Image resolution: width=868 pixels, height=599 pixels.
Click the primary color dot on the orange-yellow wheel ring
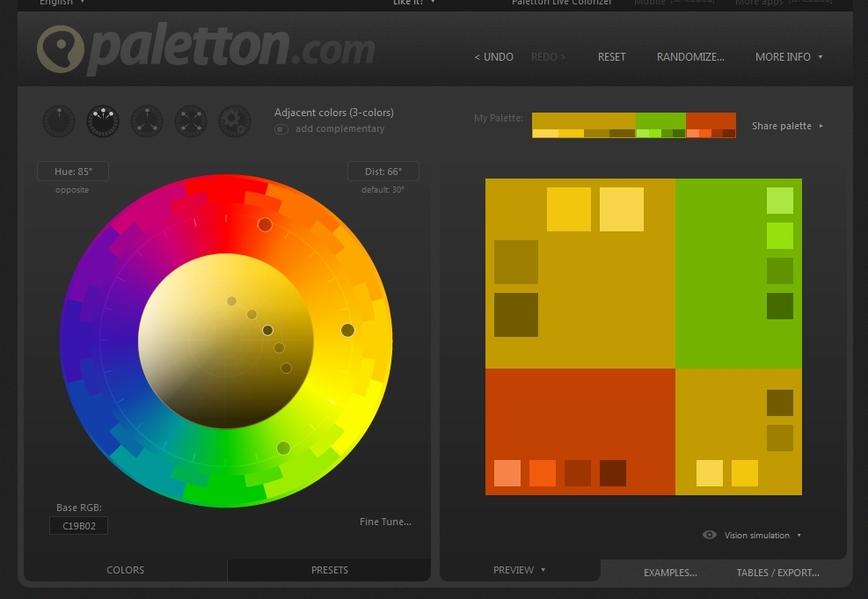click(347, 330)
